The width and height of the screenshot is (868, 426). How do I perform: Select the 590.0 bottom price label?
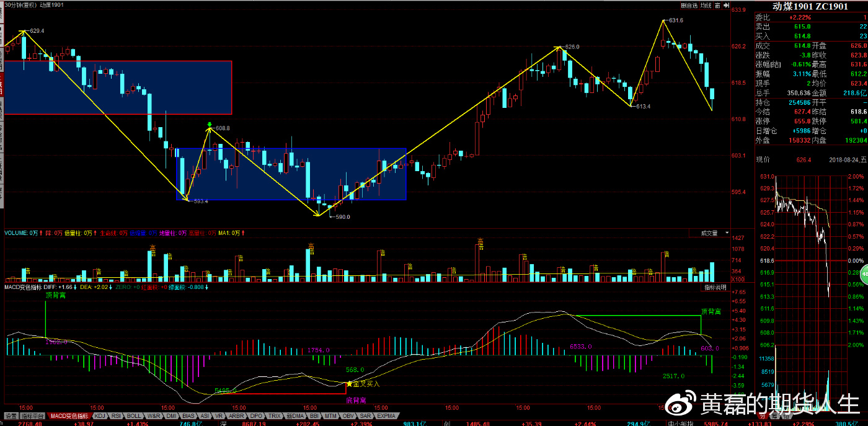(342, 217)
